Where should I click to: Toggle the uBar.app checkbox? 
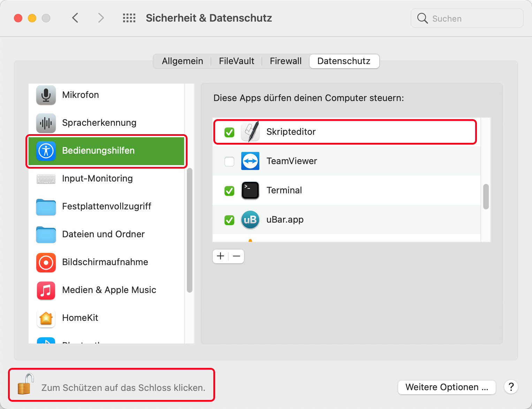[229, 220]
